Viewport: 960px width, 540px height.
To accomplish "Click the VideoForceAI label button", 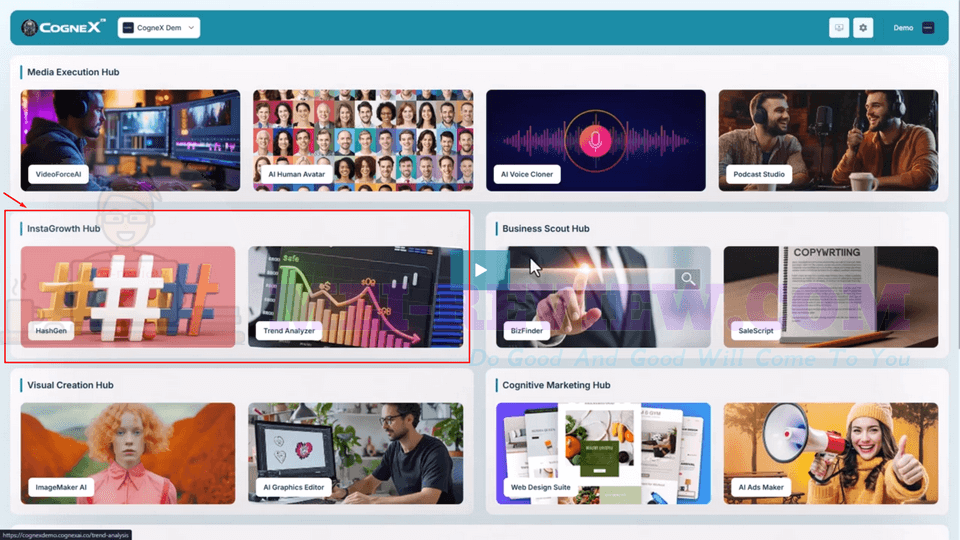I will click(58, 174).
